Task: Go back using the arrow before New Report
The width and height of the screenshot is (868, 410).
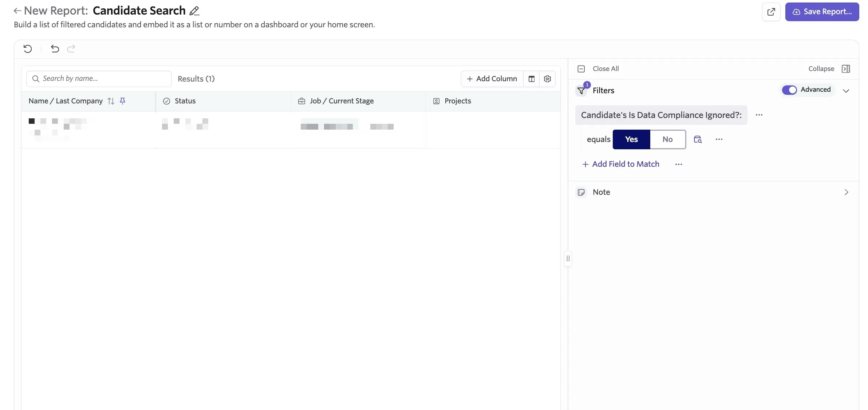Action: [x=17, y=11]
